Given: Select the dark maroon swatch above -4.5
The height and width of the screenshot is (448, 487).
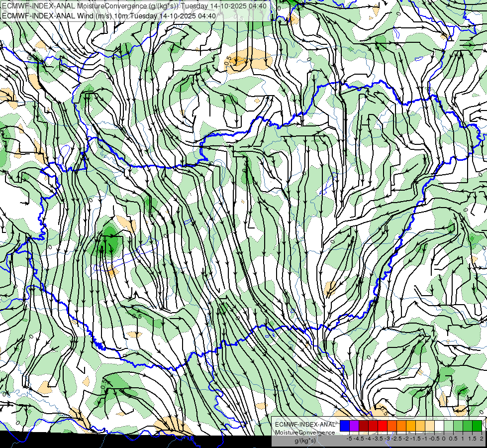Looking at the screenshot, I should (364, 426).
